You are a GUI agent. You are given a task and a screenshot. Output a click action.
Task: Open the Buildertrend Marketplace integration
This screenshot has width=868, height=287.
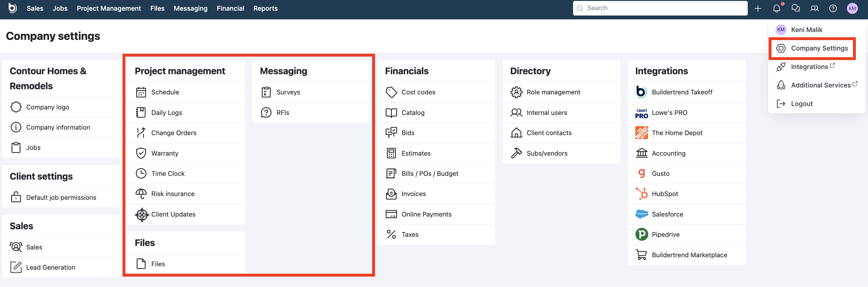tap(687, 255)
